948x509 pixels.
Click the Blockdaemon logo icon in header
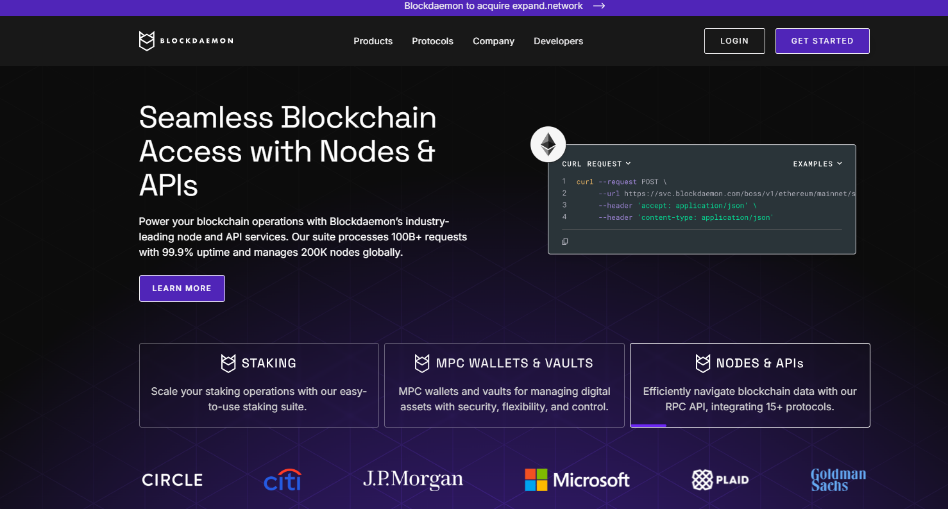pyautogui.click(x=146, y=41)
